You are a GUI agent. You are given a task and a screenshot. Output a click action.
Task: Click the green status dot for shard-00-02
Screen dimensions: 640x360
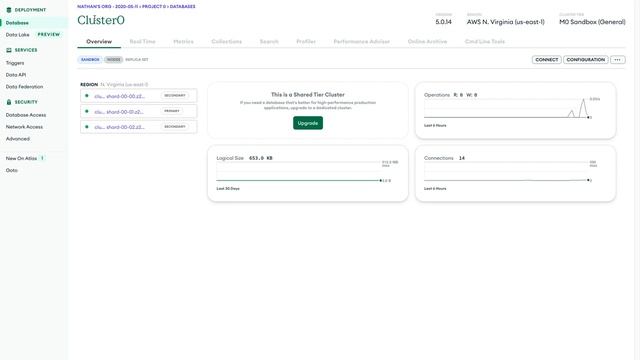(87, 127)
